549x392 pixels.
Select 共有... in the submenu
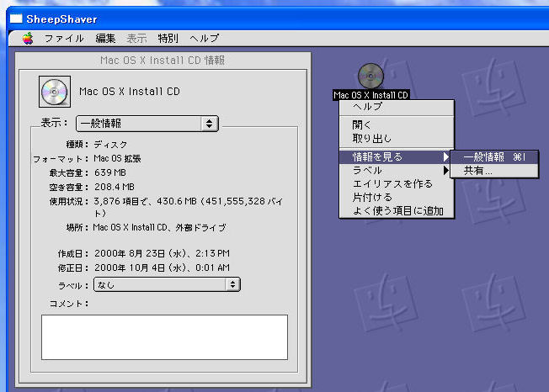click(494, 171)
